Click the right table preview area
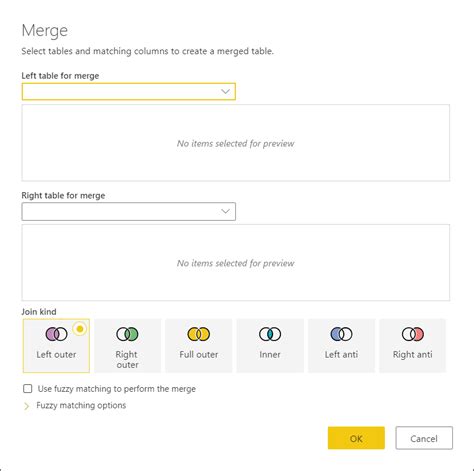This screenshot has height=471, width=474. [236, 263]
